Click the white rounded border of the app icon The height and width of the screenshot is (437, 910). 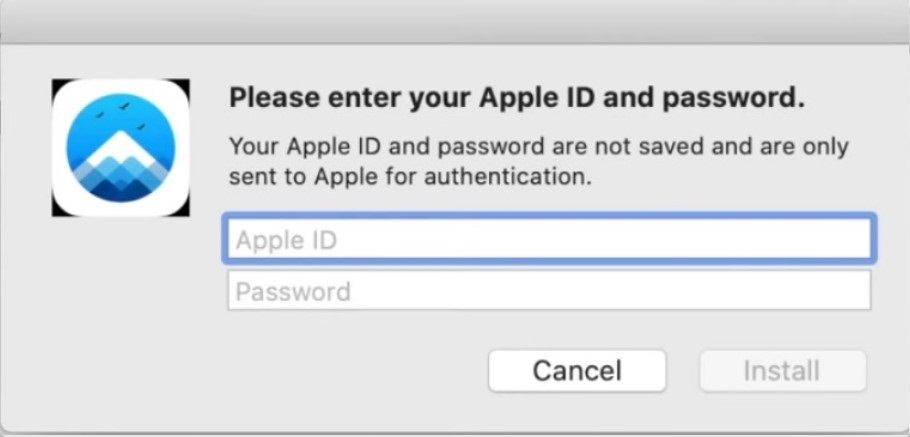click(120, 85)
